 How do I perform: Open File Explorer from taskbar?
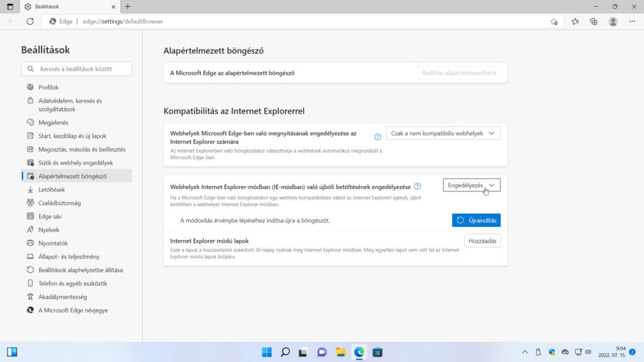pos(340,352)
